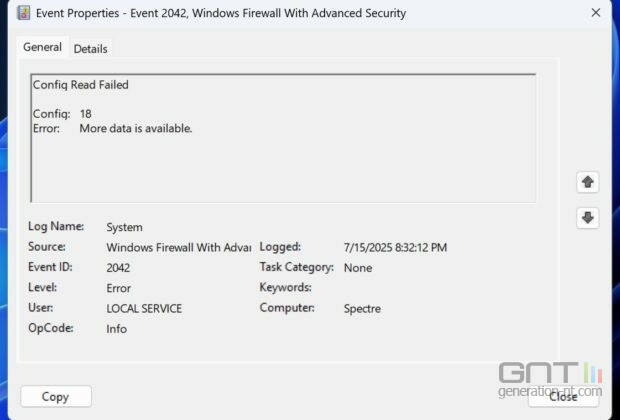The height and width of the screenshot is (420, 620).
Task: Click the User value LOCAL SERVICE
Action: 144,308
